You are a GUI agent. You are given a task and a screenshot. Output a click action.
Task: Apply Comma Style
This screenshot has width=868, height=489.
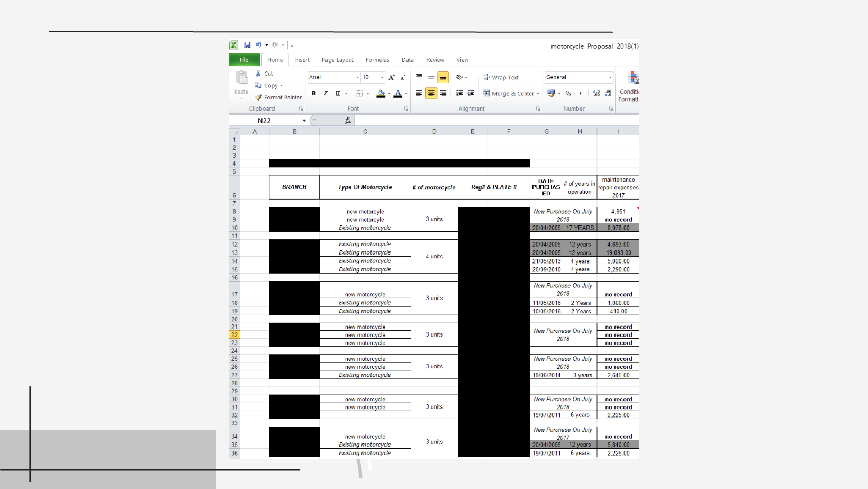coord(581,93)
